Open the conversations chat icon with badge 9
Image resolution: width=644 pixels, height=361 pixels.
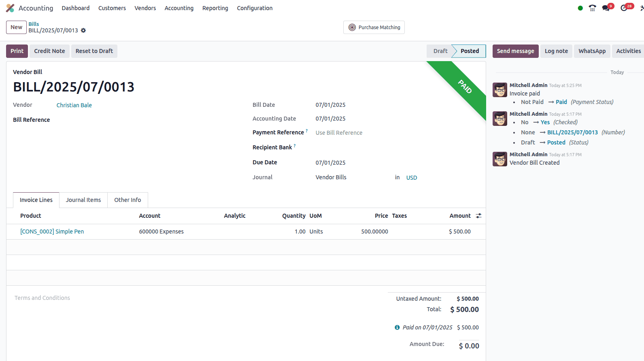pyautogui.click(x=606, y=8)
